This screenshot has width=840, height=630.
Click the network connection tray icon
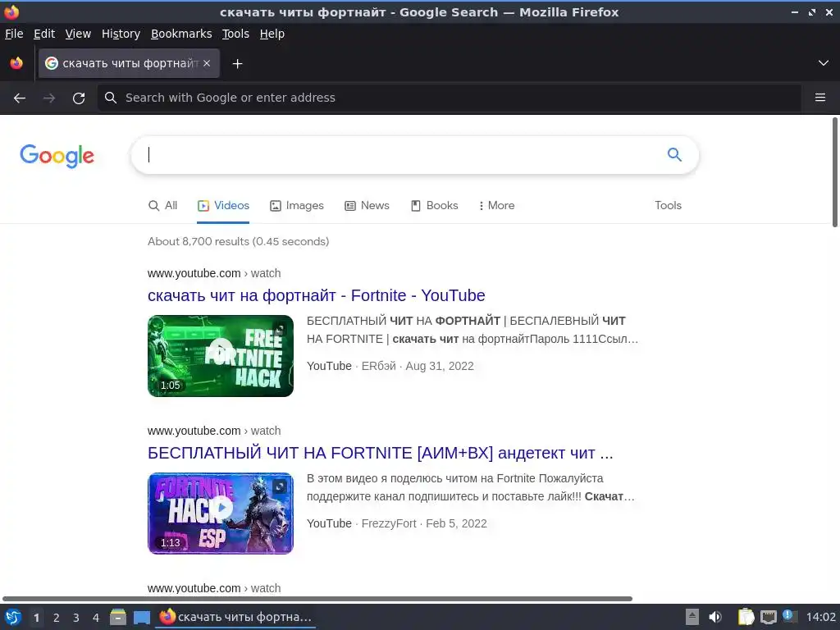coord(769,617)
